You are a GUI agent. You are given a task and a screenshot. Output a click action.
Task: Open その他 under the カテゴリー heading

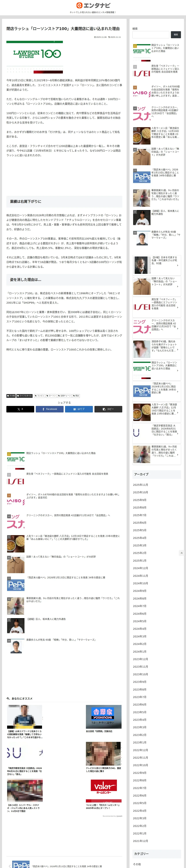coord(137,864)
